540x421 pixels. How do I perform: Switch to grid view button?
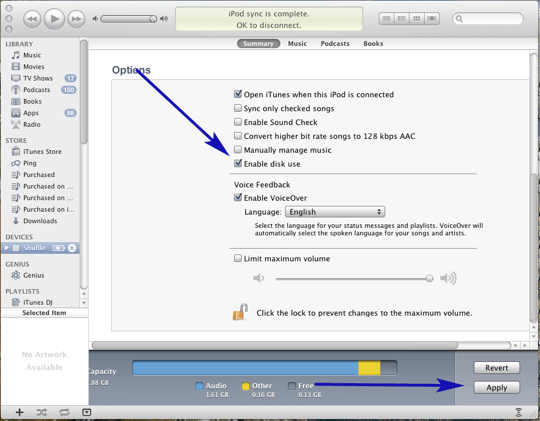417,19
